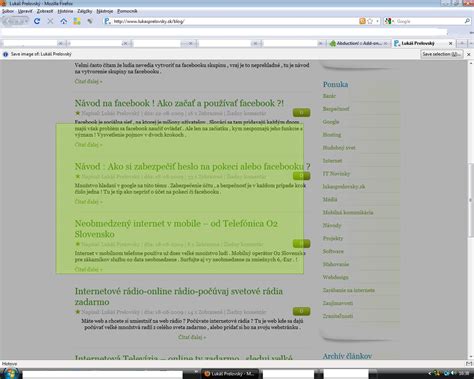Click 'Čítať ďalej' under the heslo na pokeci post
The width and height of the screenshot is (474, 379).
pos(88,202)
